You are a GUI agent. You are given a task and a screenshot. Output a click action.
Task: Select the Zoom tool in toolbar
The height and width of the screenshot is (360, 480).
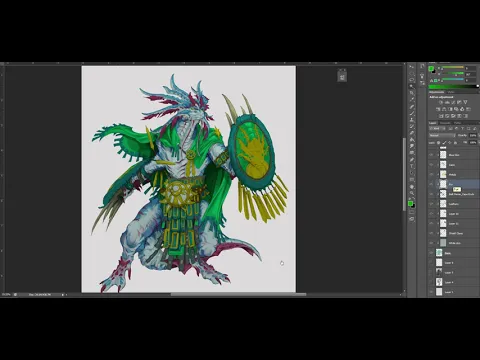(412, 193)
